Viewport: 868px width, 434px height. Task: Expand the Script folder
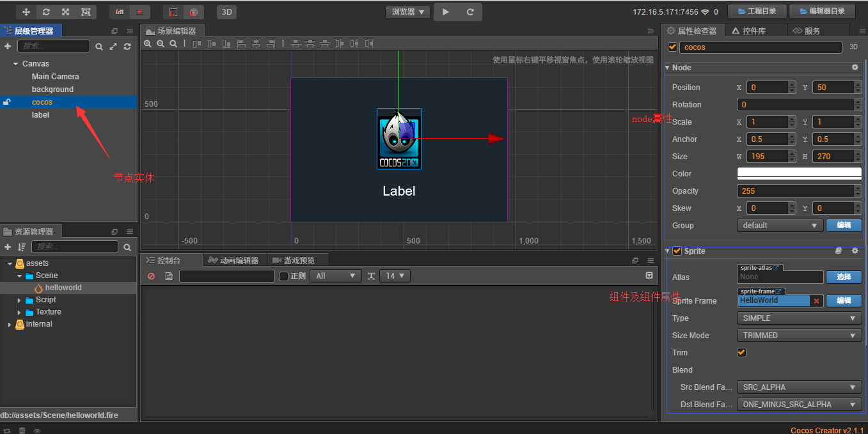(19, 300)
